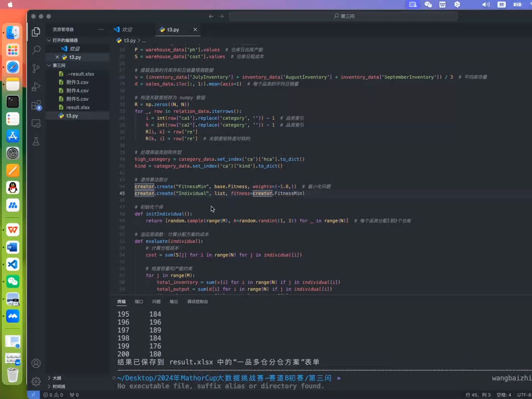Open the Explorer view in activity bar
532x399 pixels.
point(36,32)
